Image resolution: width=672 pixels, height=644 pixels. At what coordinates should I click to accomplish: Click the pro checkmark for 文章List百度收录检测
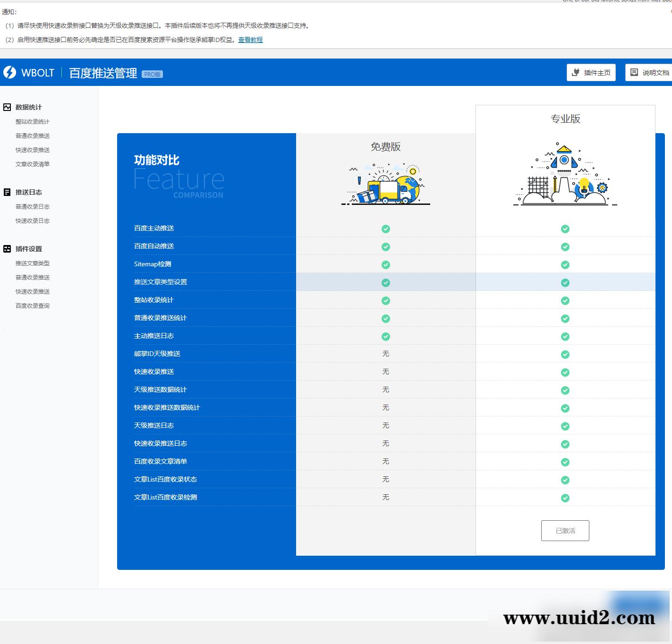pyautogui.click(x=565, y=498)
